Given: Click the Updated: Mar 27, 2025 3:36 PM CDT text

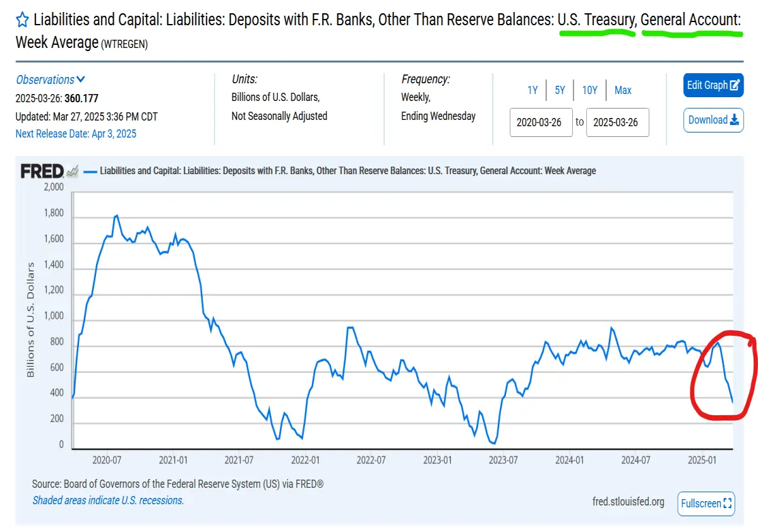Looking at the screenshot, I should pyautogui.click(x=87, y=116).
